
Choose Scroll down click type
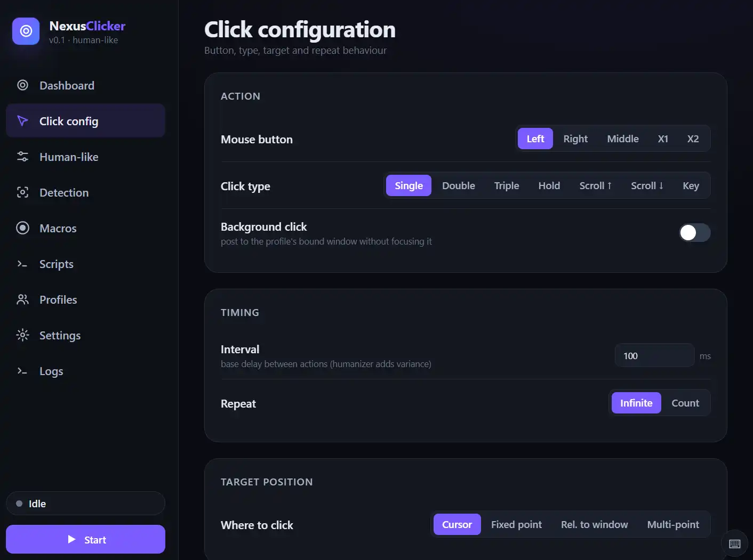tap(647, 185)
